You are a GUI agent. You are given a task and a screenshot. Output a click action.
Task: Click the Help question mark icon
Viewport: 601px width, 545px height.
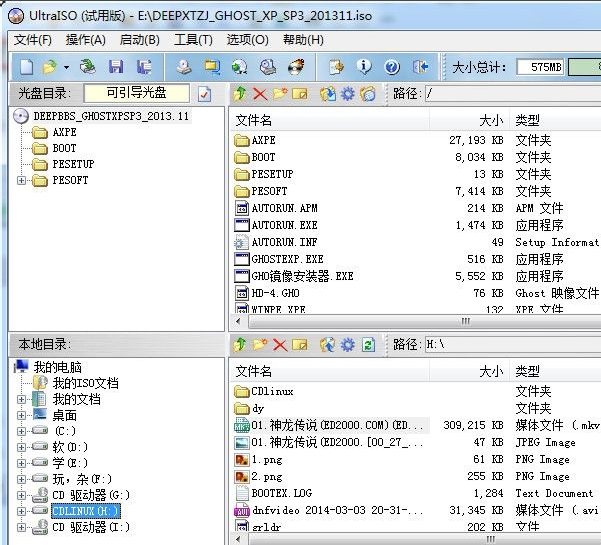click(392, 67)
